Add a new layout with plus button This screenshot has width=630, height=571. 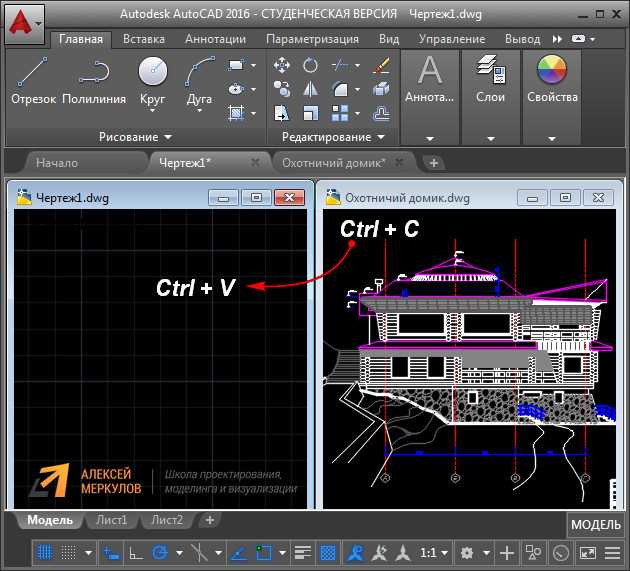(209, 520)
